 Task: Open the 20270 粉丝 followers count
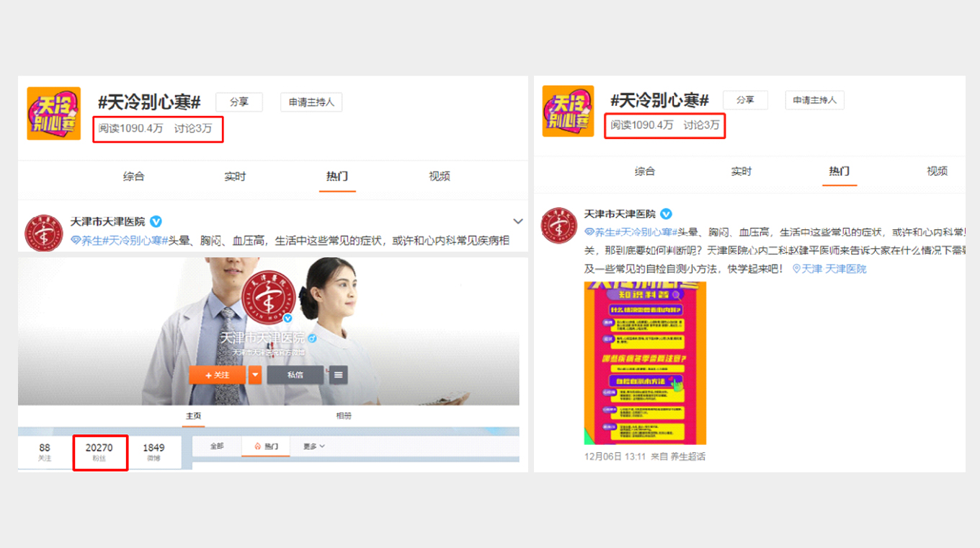pos(99,453)
